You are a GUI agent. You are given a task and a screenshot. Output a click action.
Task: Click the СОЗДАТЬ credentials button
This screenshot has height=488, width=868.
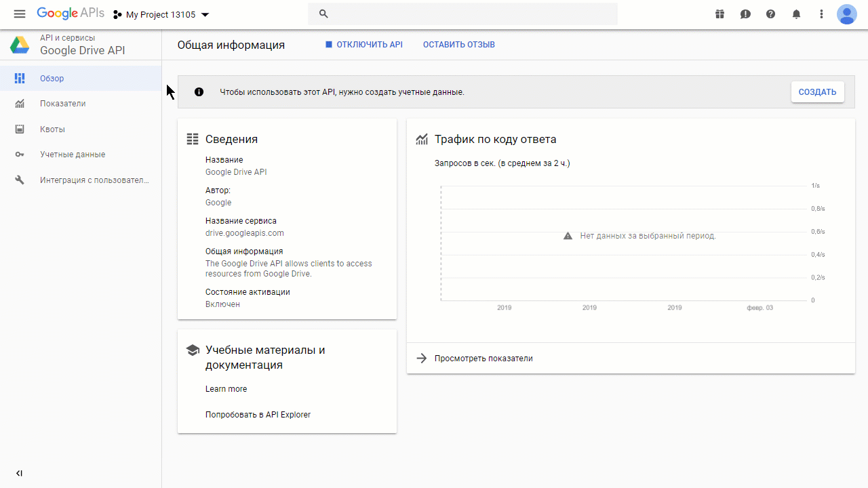pos(817,92)
